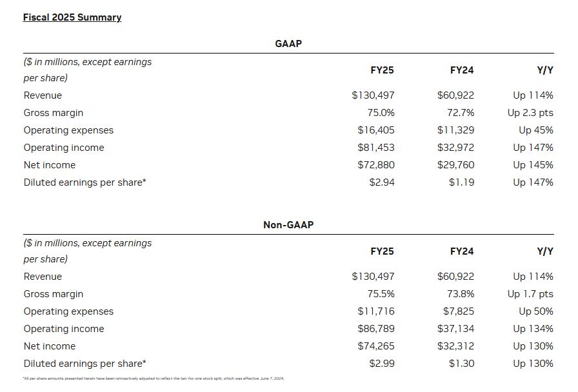
Task: Click the Non-GAAP table title
Action: pyautogui.click(x=288, y=225)
